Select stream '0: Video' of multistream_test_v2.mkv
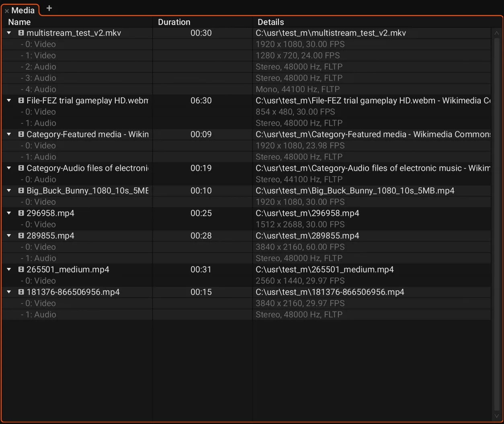 coord(38,44)
